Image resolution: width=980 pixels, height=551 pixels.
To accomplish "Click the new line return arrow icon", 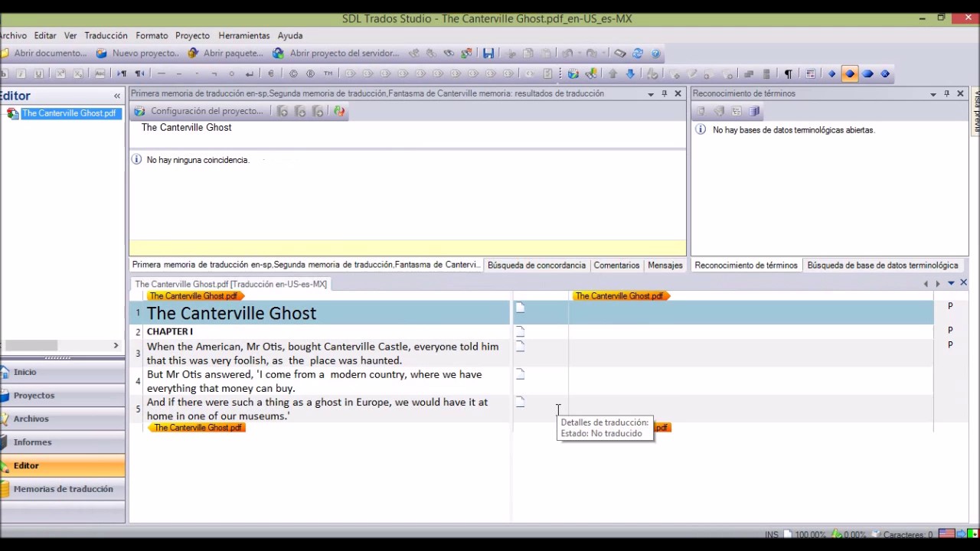I will point(250,74).
